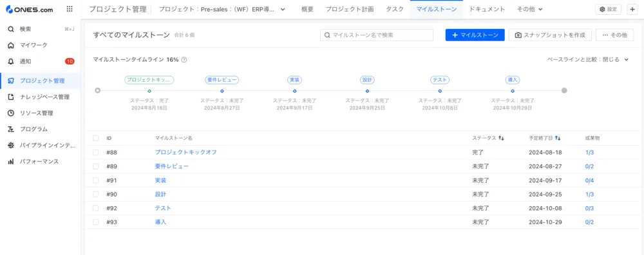This screenshot has height=255, width=644.
Task: Focus the マイルストーン名で検索 search field
Action: click(377, 35)
